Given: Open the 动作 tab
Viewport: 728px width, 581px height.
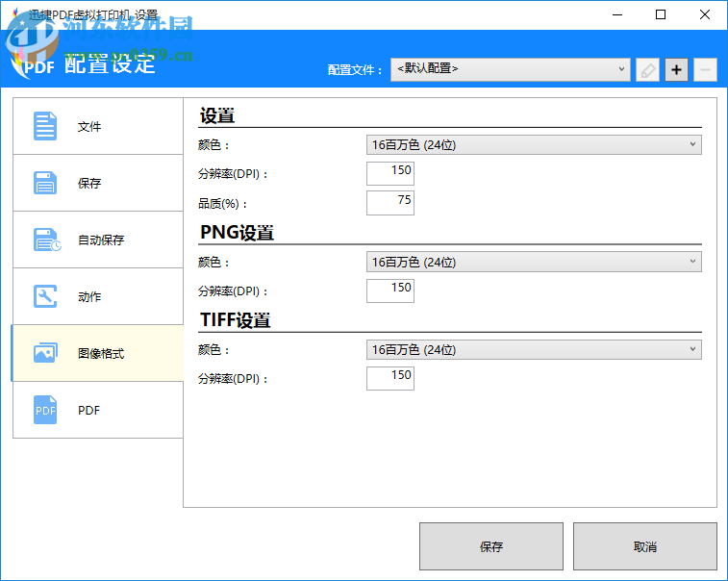Looking at the screenshot, I should point(98,296).
